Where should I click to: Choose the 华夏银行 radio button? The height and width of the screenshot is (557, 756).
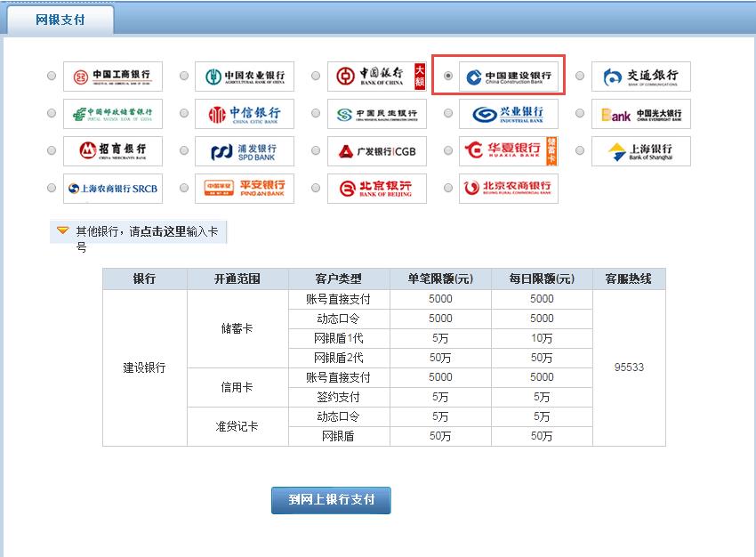pos(448,150)
